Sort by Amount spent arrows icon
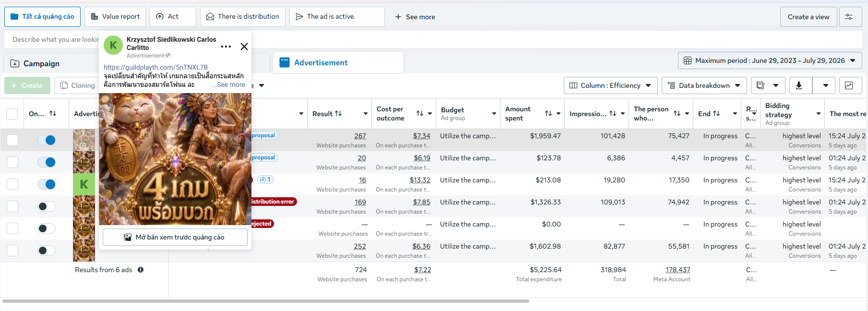 [x=548, y=113]
